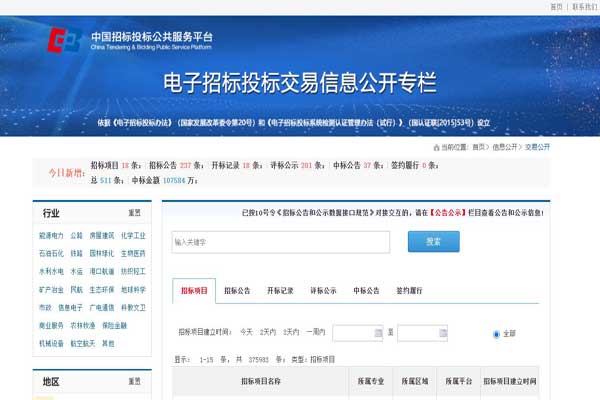Choose the 园林绿化 industry link

pyautogui.click(x=102, y=253)
